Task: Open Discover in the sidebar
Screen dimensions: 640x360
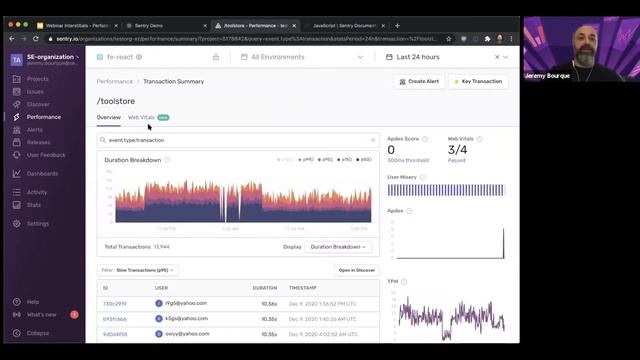Action: (x=38, y=104)
